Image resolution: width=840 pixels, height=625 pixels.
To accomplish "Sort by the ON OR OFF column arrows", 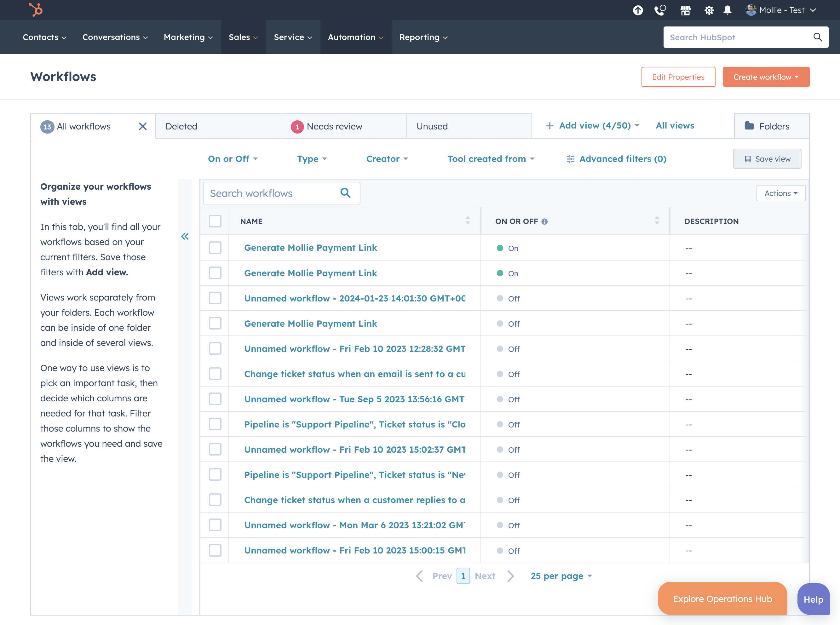I will pos(657,221).
